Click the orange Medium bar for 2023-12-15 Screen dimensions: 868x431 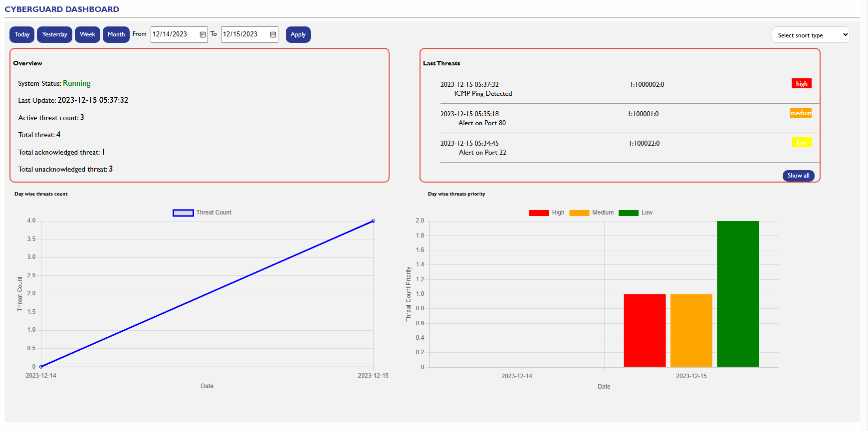(x=691, y=331)
